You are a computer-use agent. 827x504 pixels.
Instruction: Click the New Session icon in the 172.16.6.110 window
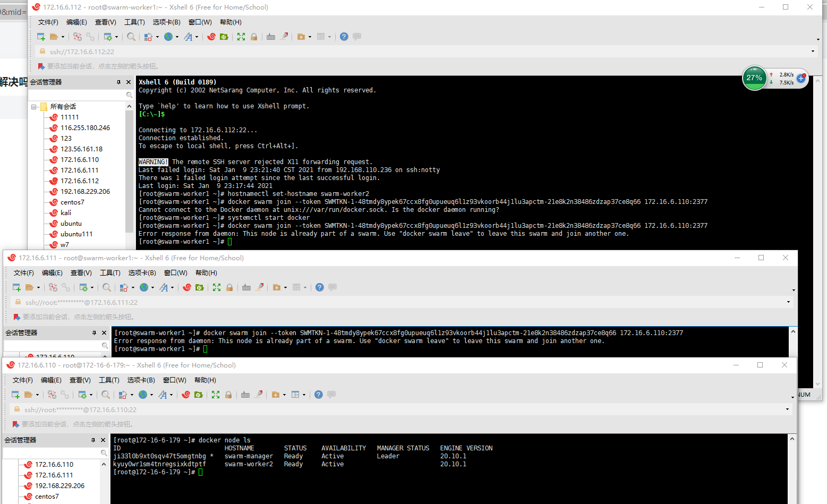[x=15, y=395]
